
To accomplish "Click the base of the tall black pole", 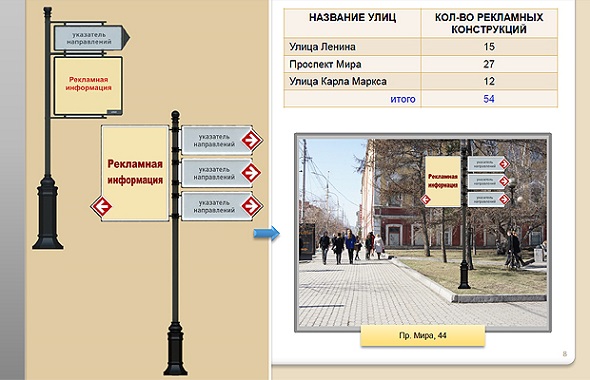I will [175, 349].
